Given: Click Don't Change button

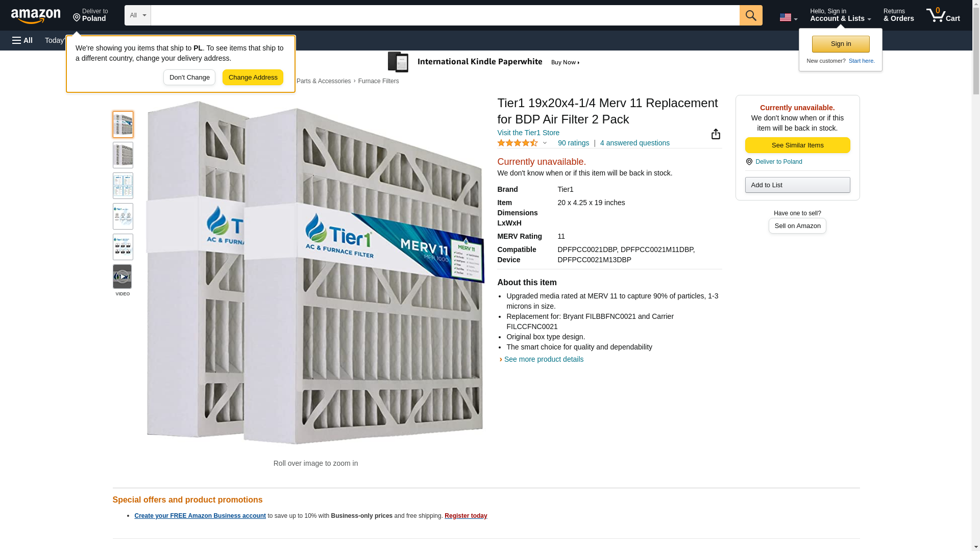Looking at the screenshot, I should [189, 78].
